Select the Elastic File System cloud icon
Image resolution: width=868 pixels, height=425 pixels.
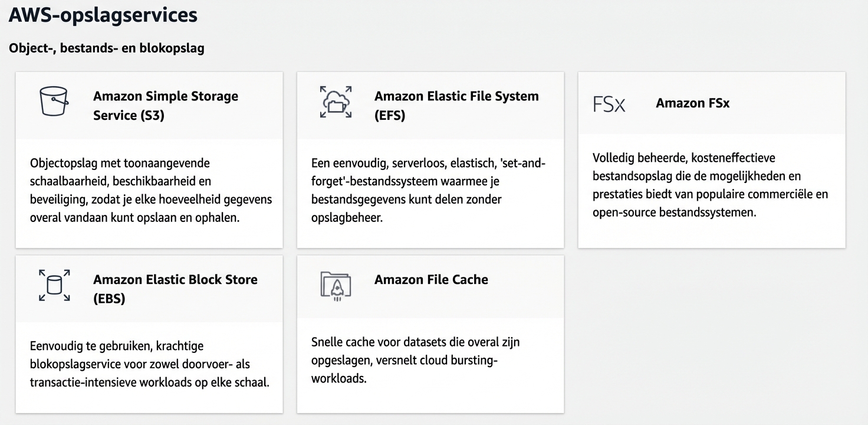pyautogui.click(x=336, y=102)
